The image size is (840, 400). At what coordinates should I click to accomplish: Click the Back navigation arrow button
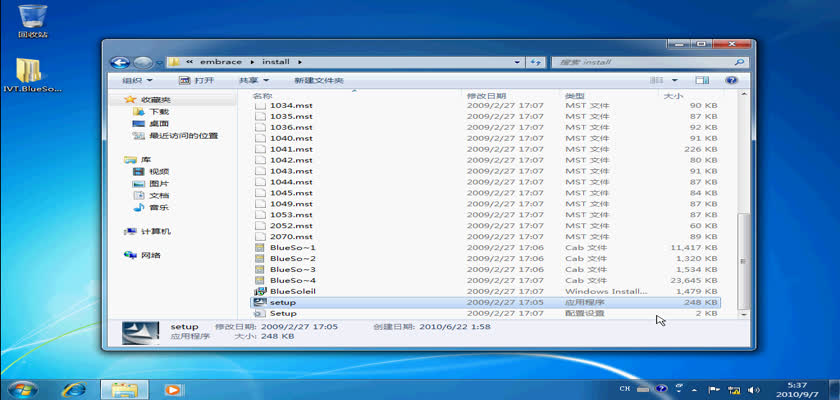tap(119, 63)
